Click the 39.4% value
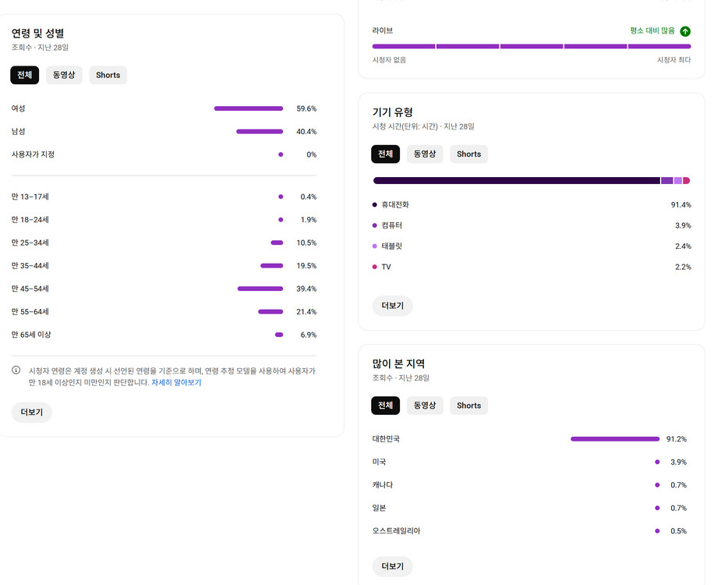The height and width of the screenshot is (585, 728). coord(306,289)
